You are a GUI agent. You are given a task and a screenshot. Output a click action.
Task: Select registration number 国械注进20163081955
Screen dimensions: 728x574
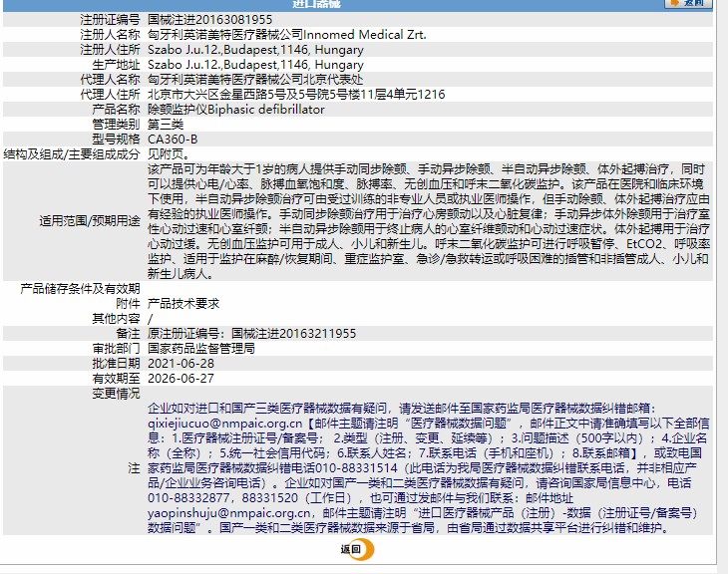(209, 20)
